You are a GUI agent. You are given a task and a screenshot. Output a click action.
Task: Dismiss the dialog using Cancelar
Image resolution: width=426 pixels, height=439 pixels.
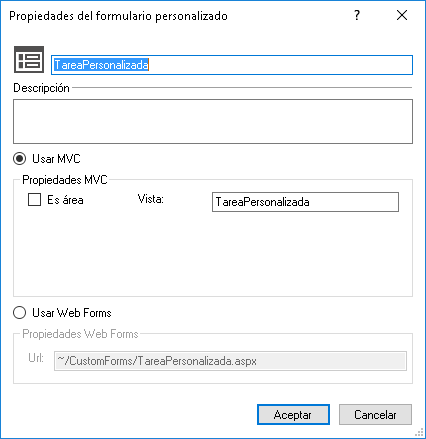coord(375,415)
